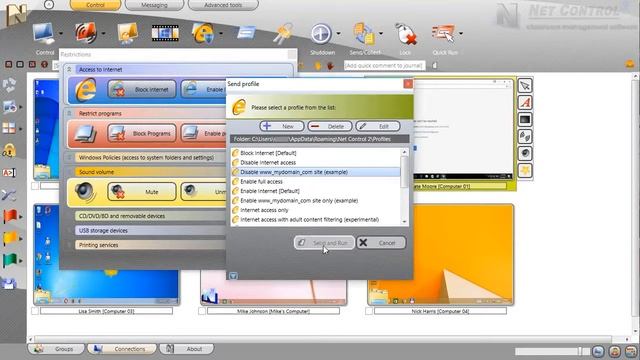640x360 pixels.
Task: Expand the Shutdown dropdown arrow
Action: pyautogui.click(x=339, y=33)
